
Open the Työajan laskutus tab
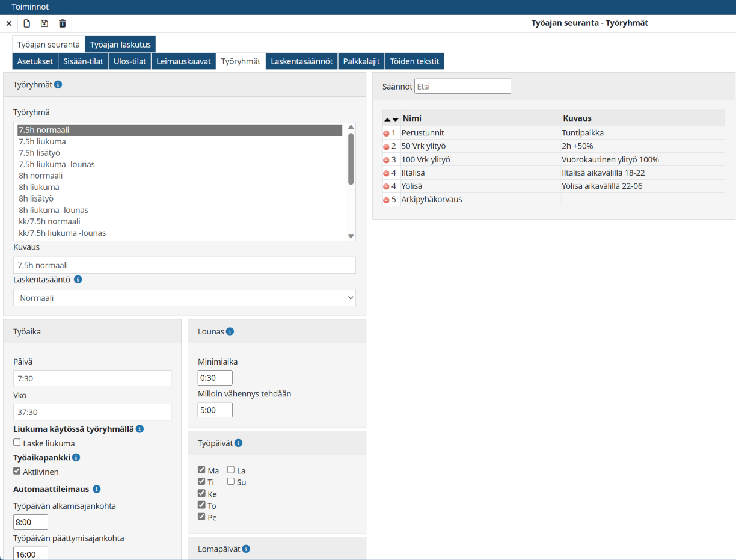[120, 45]
